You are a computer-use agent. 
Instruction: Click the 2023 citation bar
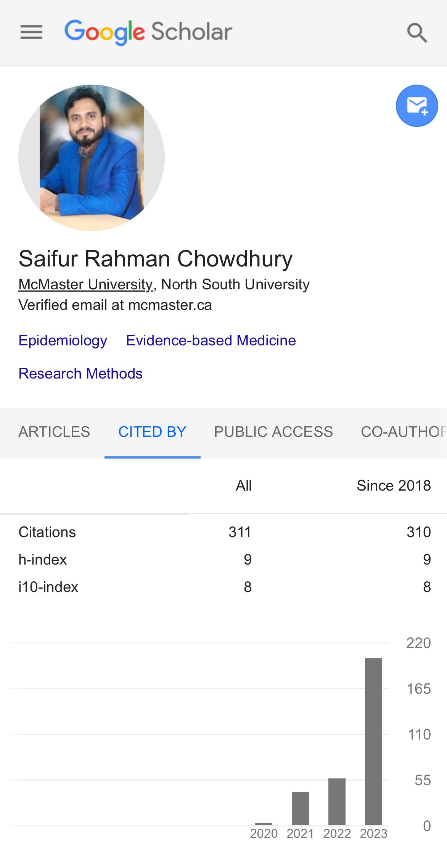click(373, 741)
